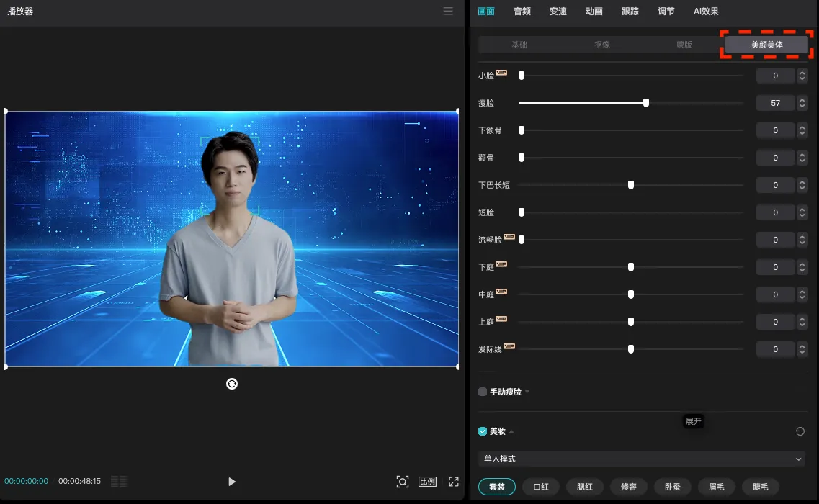Click the 中庭 value stepper arrows

click(802, 294)
